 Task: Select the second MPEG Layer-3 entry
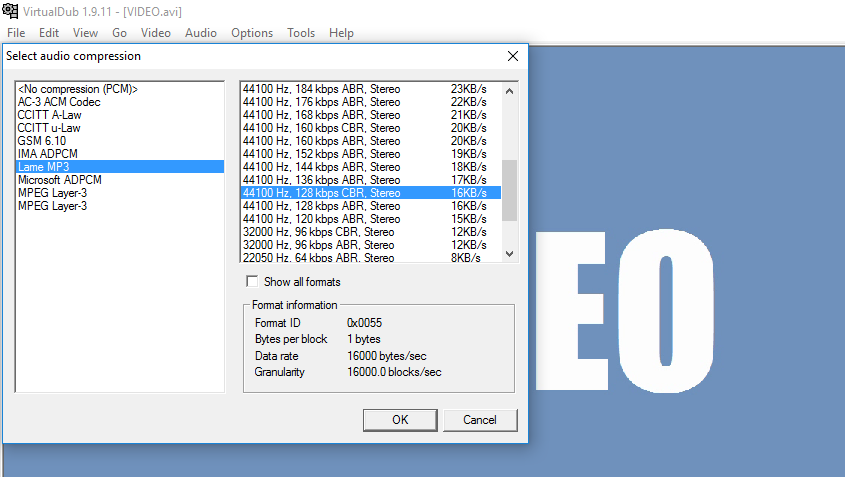(120, 206)
